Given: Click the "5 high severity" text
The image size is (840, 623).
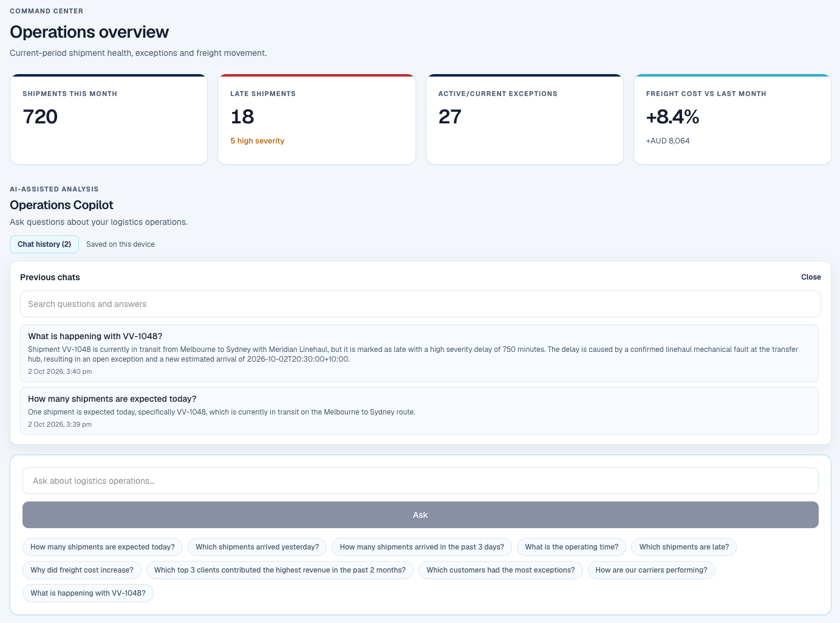Looking at the screenshot, I should click(x=258, y=141).
